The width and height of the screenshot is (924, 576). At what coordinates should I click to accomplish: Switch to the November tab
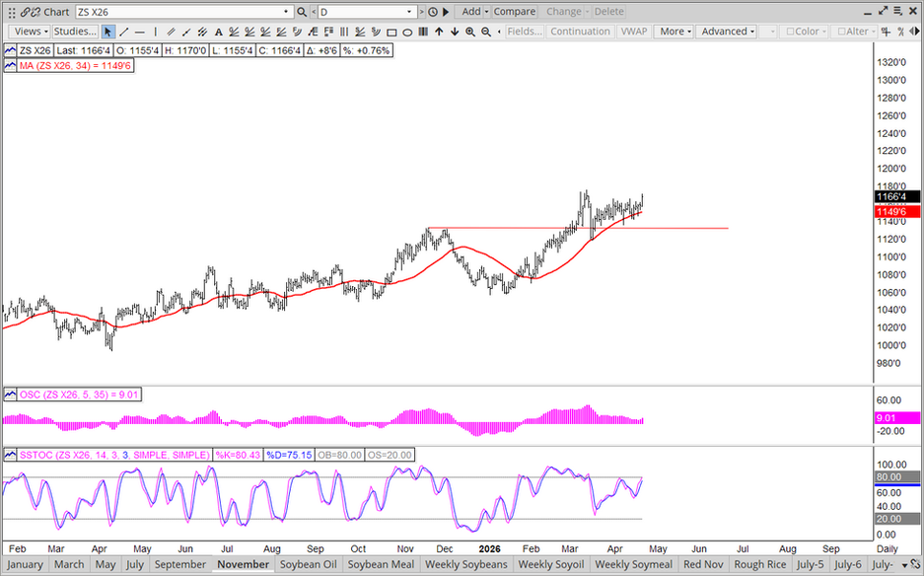pos(243,564)
